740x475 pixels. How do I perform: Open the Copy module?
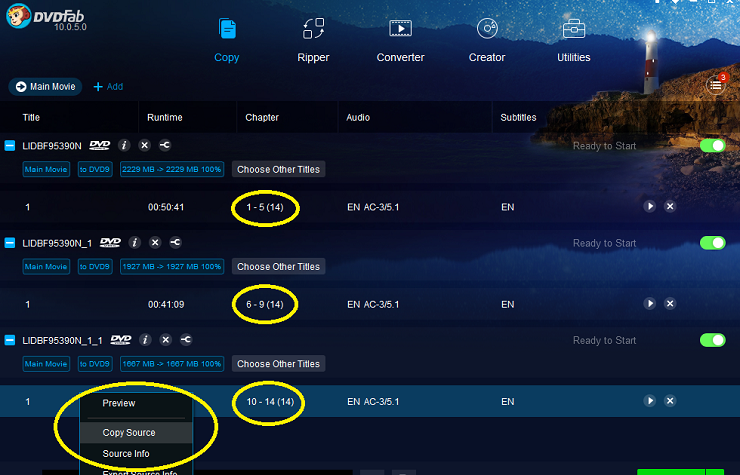click(227, 41)
